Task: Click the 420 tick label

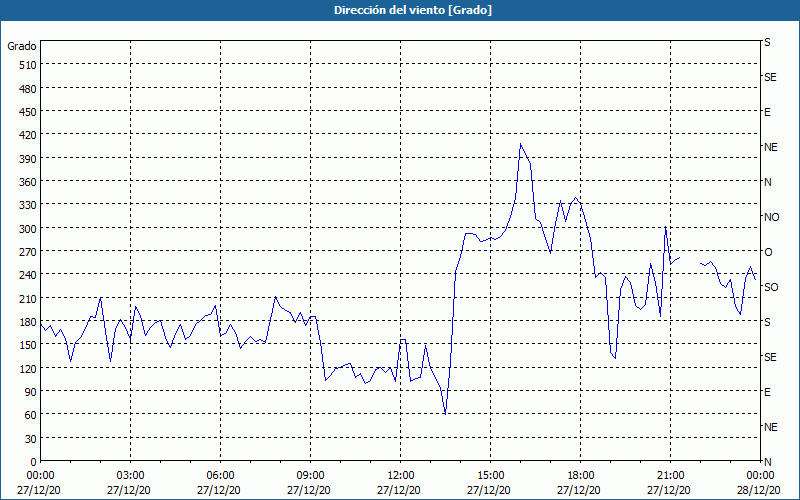Action: (28, 135)
